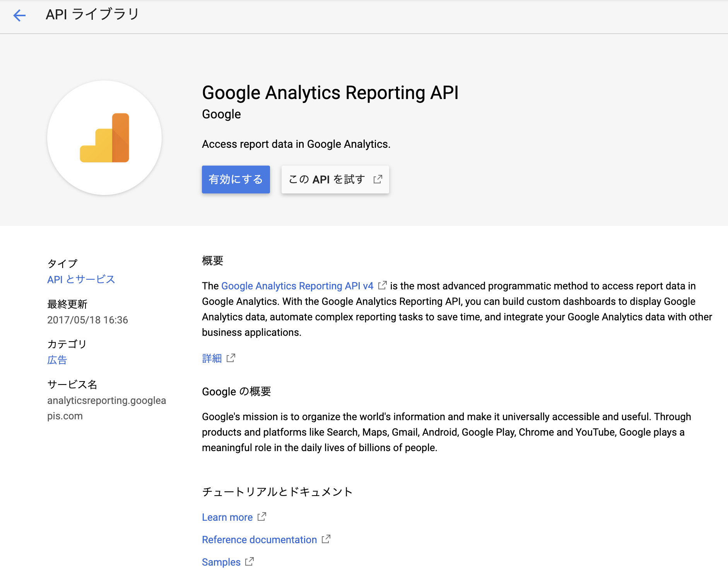Image resolution: width=728 pixels, height=578 pixels.
Task: Click the チュートリアルとドキュメント heading
Action: click(x=277, y=492)
